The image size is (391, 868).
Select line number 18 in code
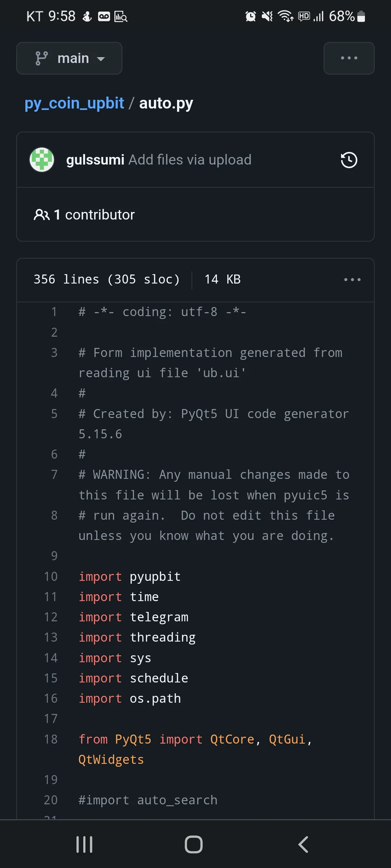tap(51, 739)
